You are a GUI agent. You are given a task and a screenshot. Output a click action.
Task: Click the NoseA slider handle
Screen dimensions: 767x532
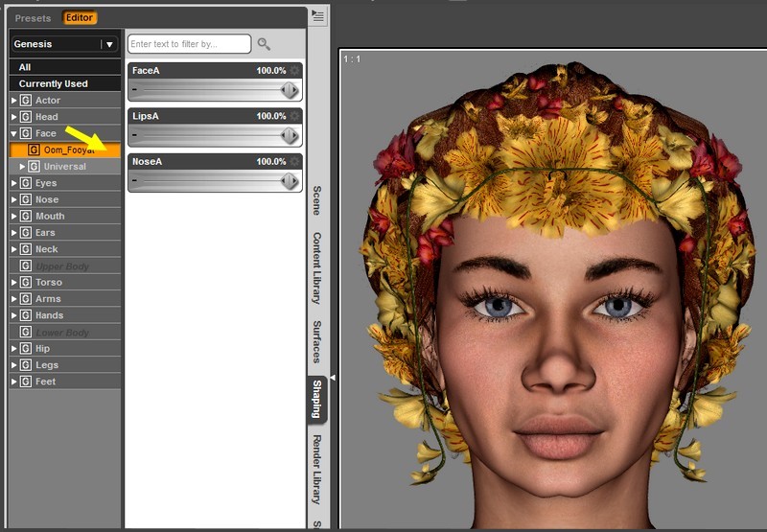click(290, 181)
